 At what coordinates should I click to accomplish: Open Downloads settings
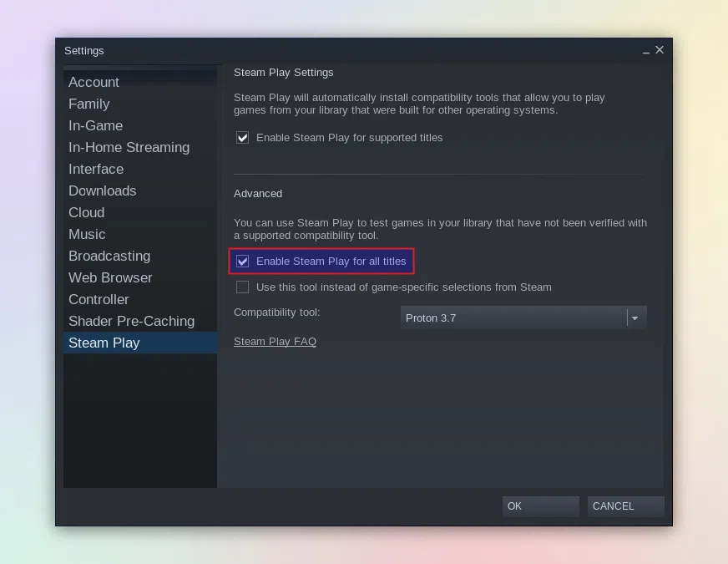140,191
